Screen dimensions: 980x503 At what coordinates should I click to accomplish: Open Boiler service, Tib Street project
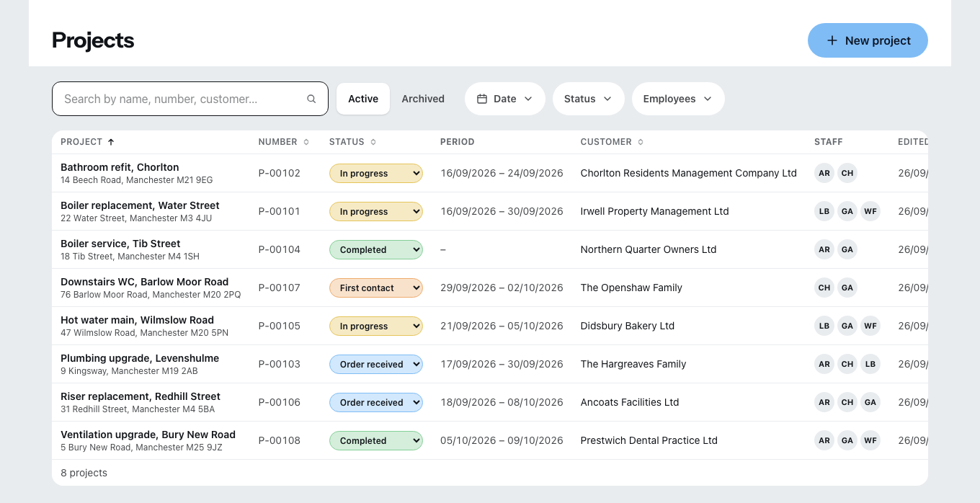coord(120,244)
